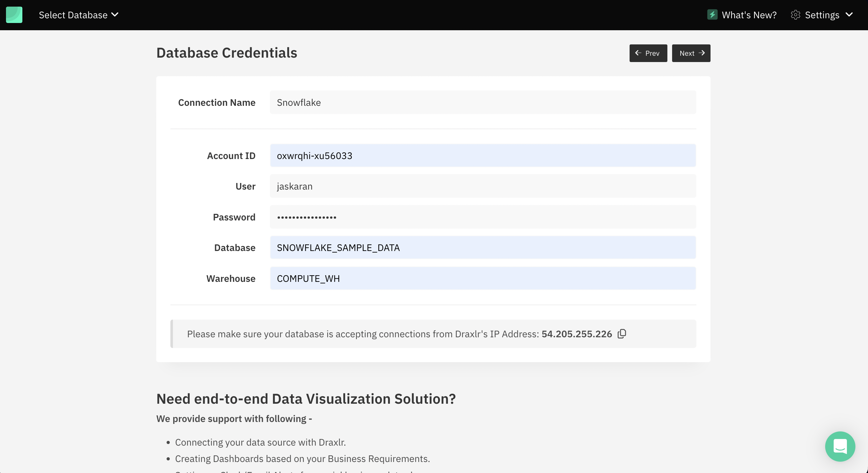
Task: Click 'Creating Dashboards based on your Business Requirements.' item
Action: (303, 459)
